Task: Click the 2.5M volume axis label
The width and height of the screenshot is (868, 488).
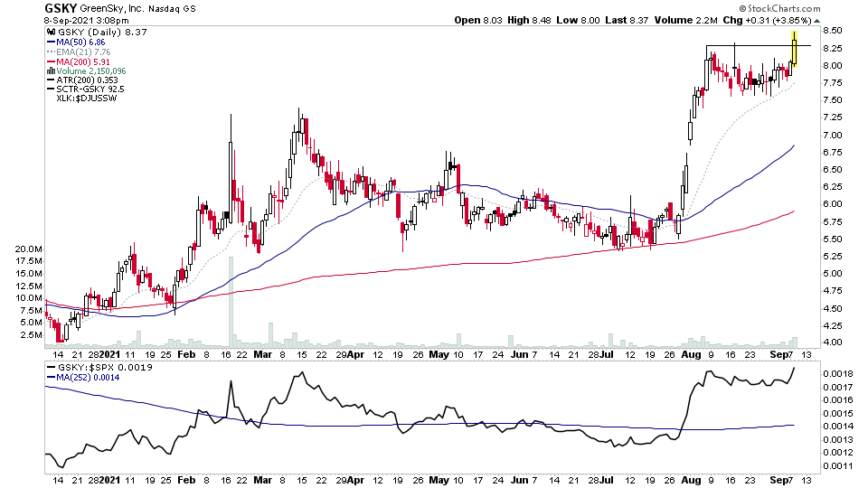Action: tap(31, 335)
